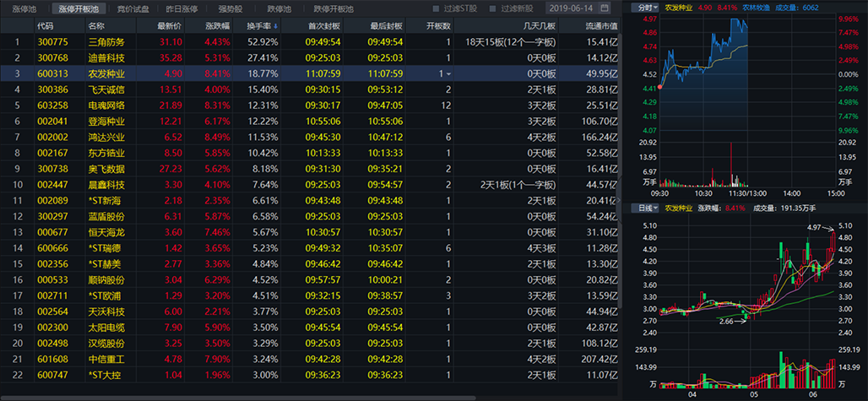Open the 分时 chart type dropdown
The image size is (868, 401).
click(x=645, y=8)
